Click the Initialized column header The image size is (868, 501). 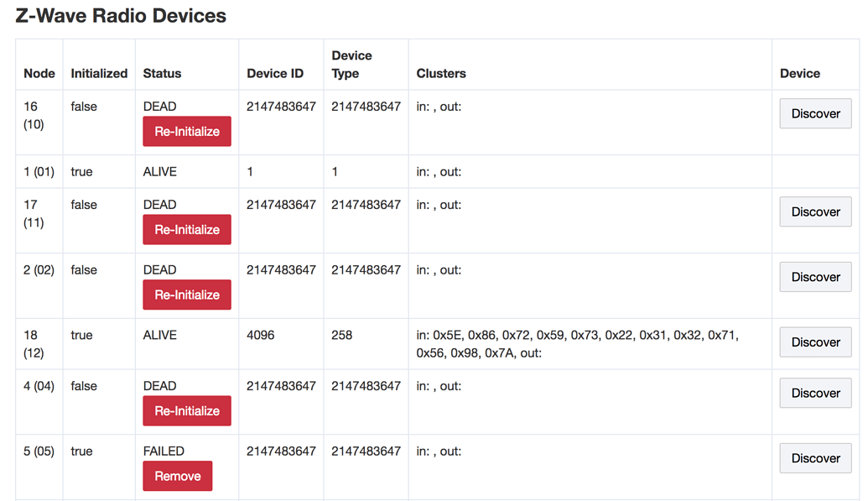pyautogui.click(x=99, y=73)
